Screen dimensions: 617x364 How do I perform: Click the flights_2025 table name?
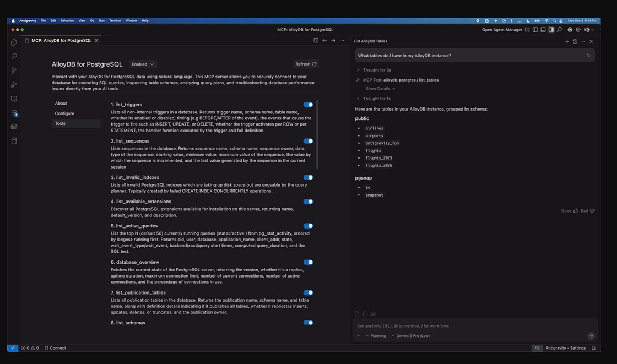click(x=378, y=158)
